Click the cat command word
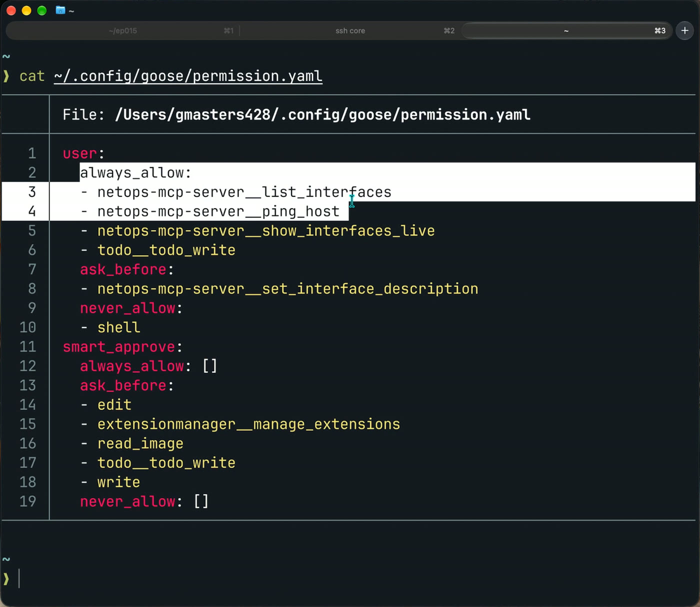 click(32, 76)
